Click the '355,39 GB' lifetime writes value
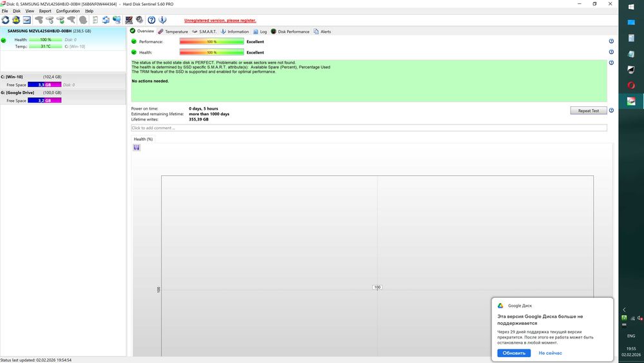This screenshot has height=363, width=644. pyautogui.click(x=198, y=119)
